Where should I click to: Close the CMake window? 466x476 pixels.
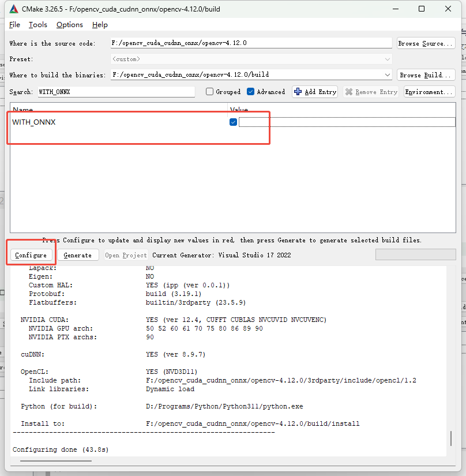point(449,9)
